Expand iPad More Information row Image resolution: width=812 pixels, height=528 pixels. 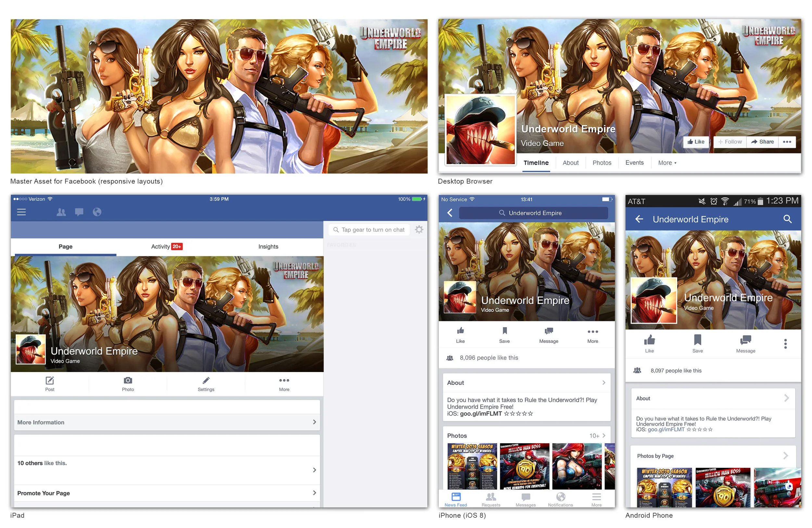click(167, 422)
